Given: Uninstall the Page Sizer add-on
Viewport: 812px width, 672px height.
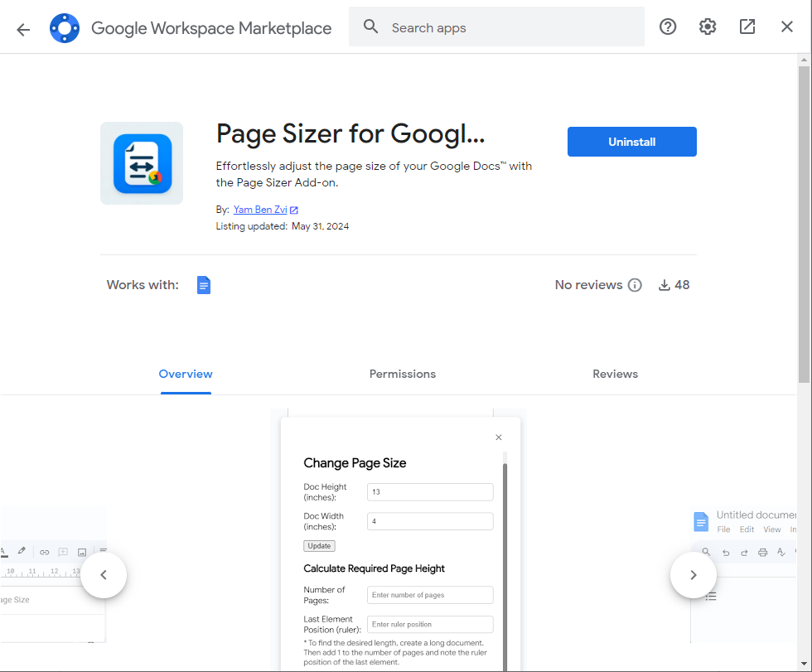Looking at the screenshot, I should pos(631,142).
